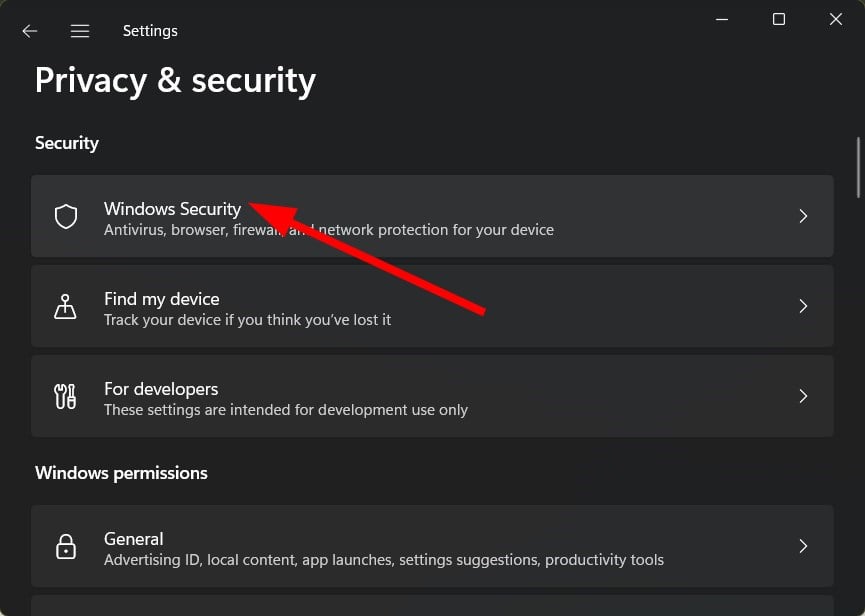Expand Find my device chevron arrow

pos(803,306)
